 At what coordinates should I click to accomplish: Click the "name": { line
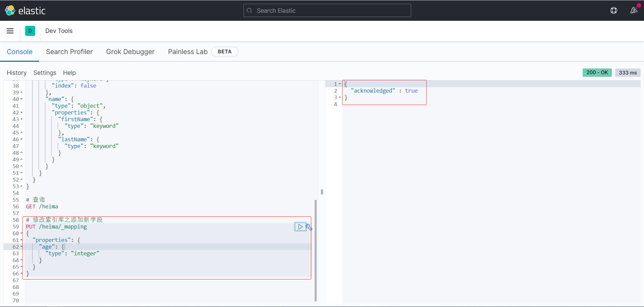tap(60, 99)
